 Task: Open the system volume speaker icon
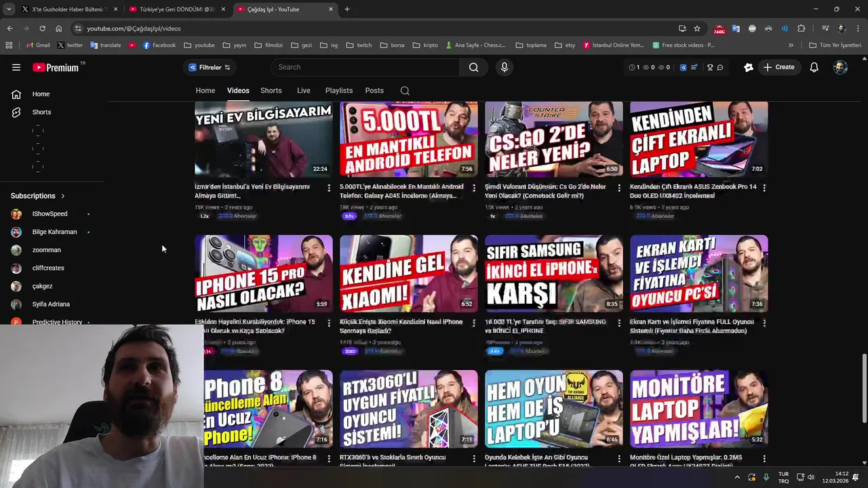pos(810,477)
